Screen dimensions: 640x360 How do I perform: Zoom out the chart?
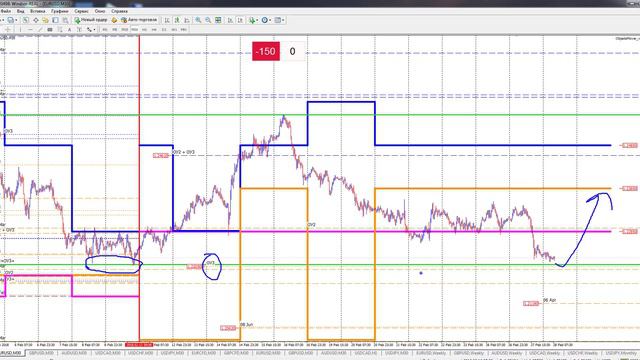208,20
